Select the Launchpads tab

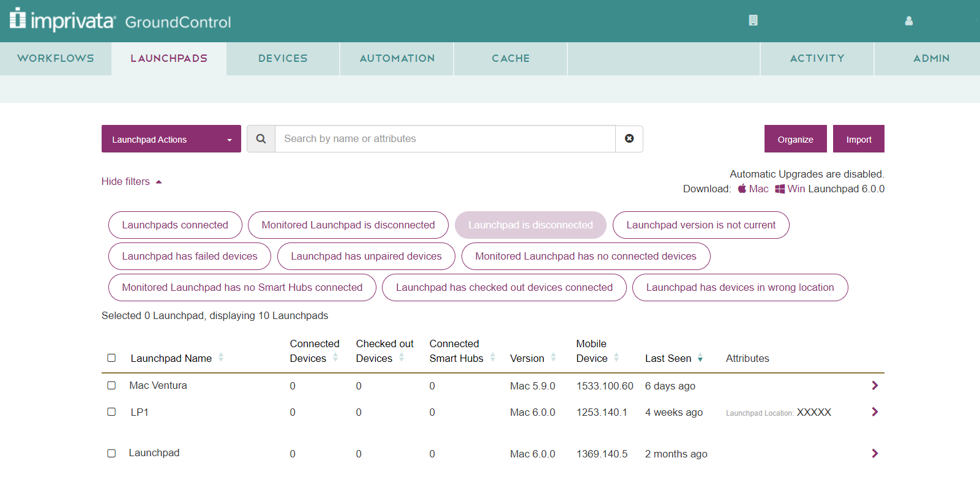pyautogui.click(x=169, y=58)
